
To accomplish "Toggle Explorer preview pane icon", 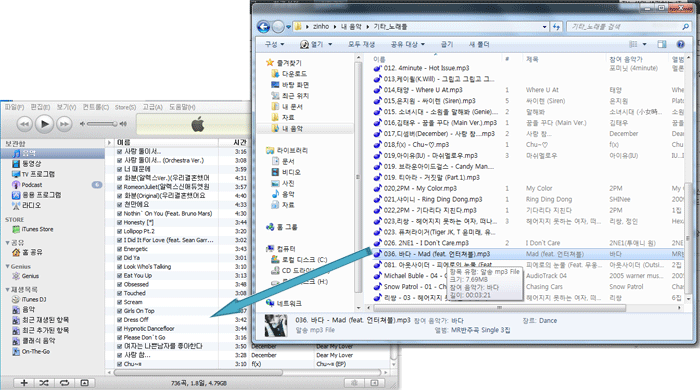I will (x=662, y=44).
